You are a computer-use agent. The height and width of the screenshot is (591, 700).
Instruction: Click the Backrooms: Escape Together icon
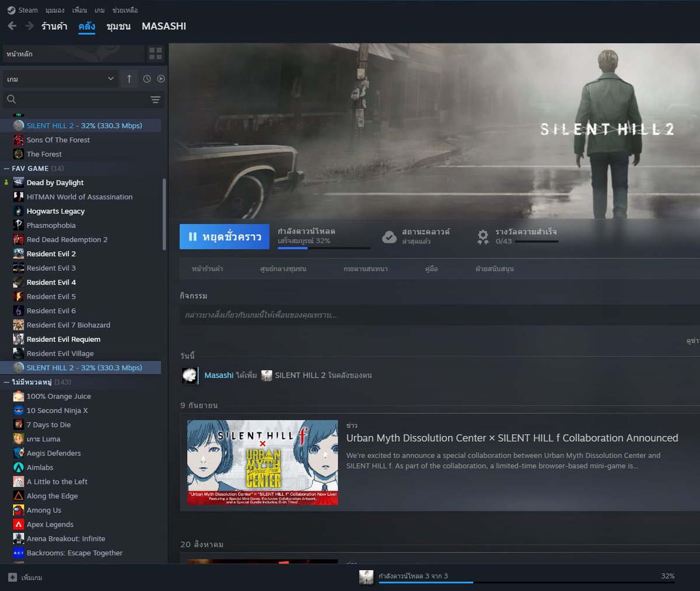pos(19,553)
